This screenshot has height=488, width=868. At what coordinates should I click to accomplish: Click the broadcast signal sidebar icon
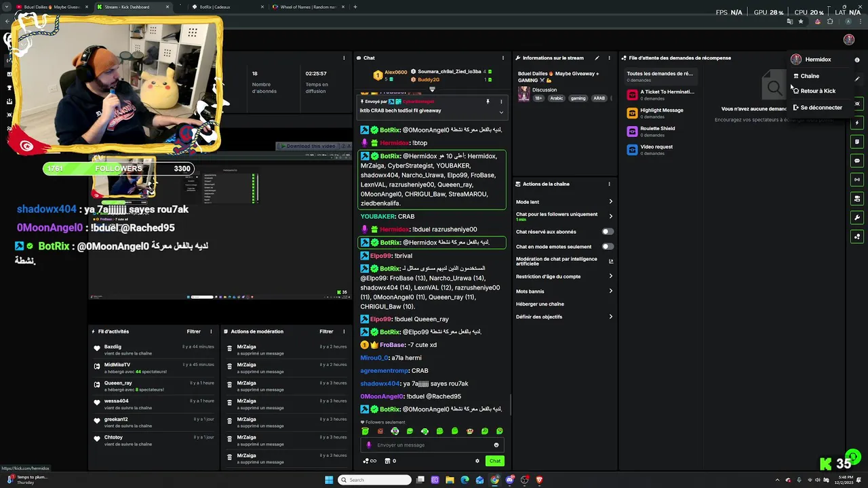(x=857, y=180)
